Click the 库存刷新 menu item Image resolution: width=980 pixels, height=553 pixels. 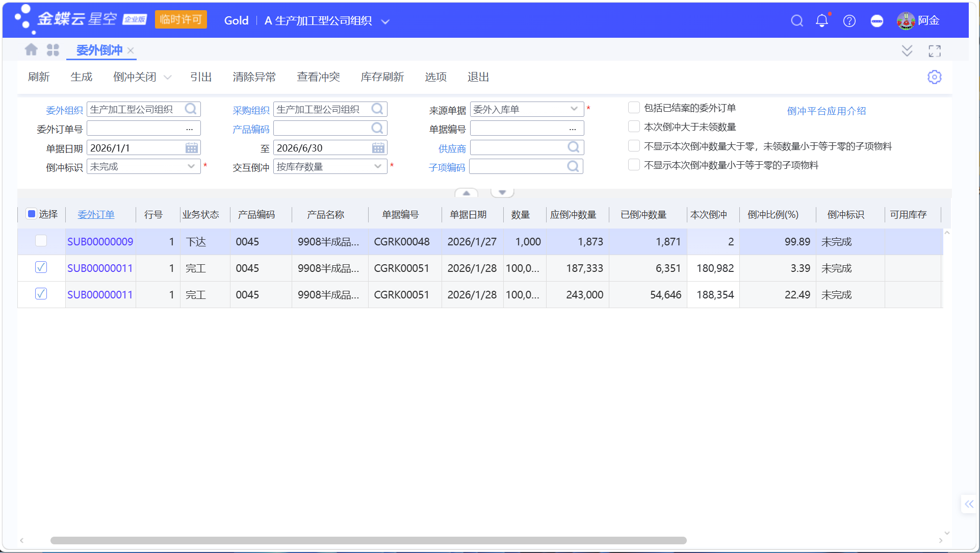pyautogui.click(x=382, y=77)
